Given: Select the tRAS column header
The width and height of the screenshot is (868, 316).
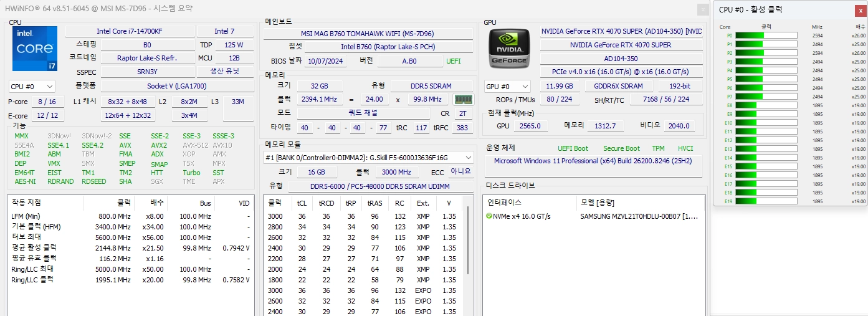Looking at the screenshot, I should point(374,203).
